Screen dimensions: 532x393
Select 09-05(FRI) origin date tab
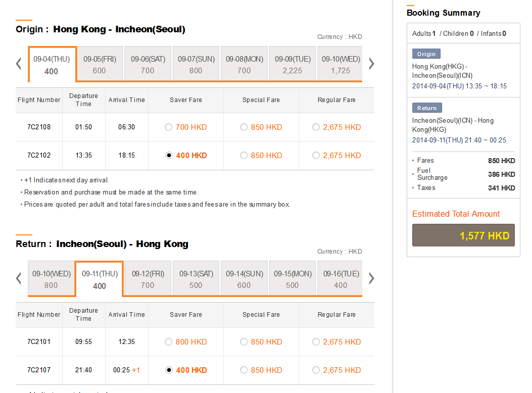point(100,64)
